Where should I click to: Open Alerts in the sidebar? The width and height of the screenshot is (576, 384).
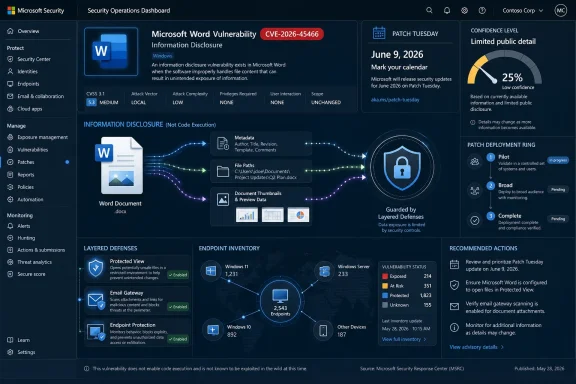[19, 226]
